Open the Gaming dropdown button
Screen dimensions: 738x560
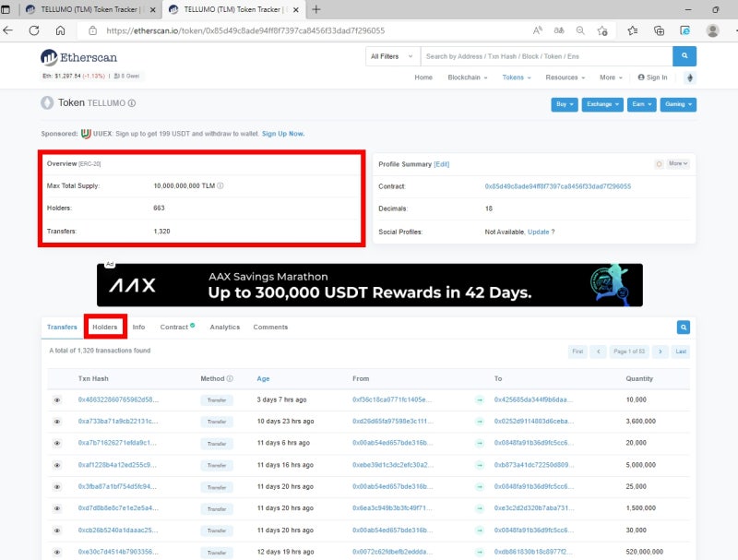[x=678, y=104]
